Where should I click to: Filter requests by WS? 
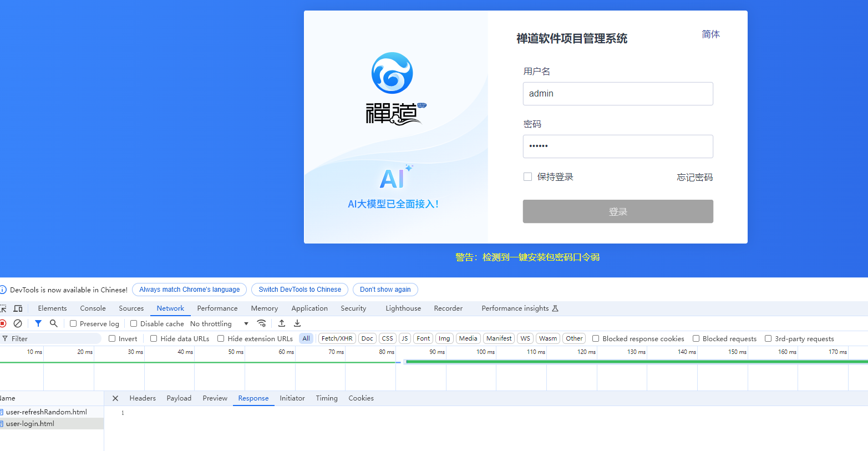point(525,338)
